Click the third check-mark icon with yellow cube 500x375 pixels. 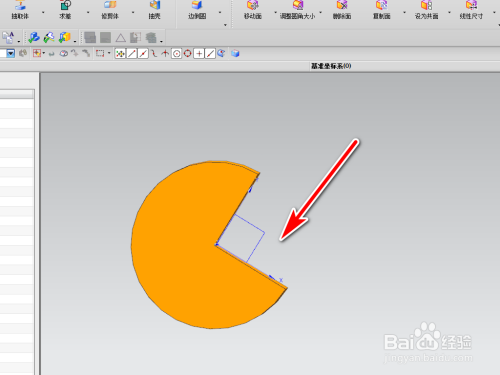click(x=65, y=38)
